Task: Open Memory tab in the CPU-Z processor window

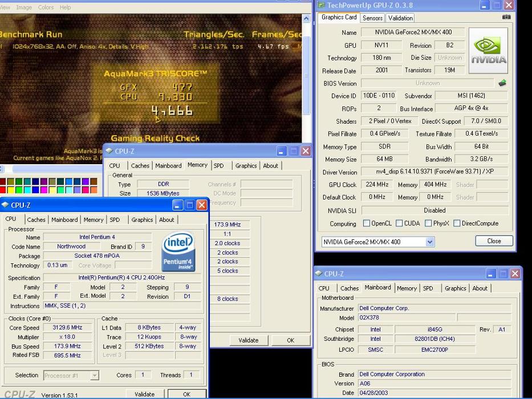Action: pos(94,220)
